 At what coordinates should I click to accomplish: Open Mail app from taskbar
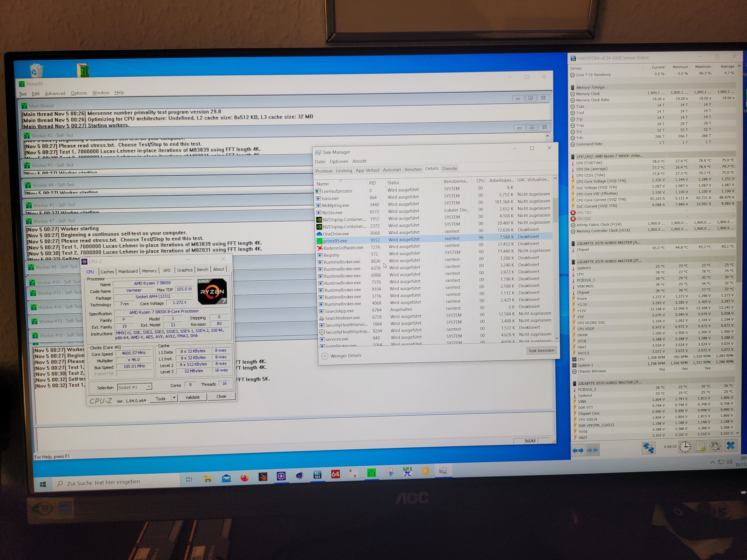click(x=226, y=478)
